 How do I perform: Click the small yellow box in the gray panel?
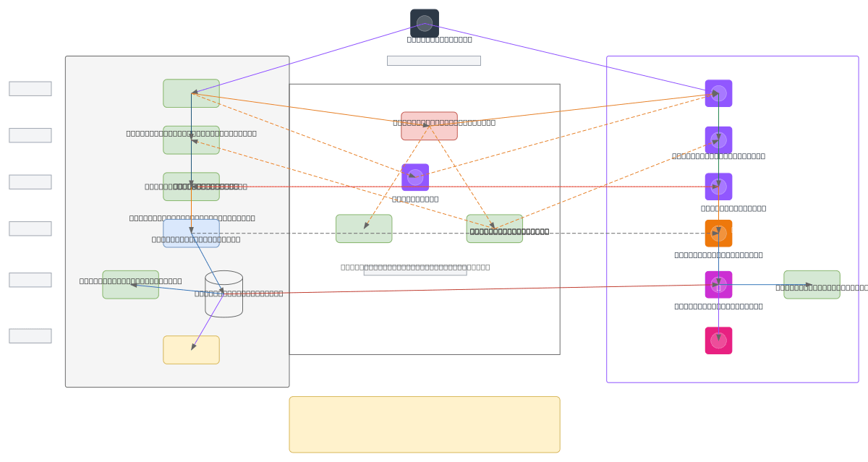(x=191, y=350)
